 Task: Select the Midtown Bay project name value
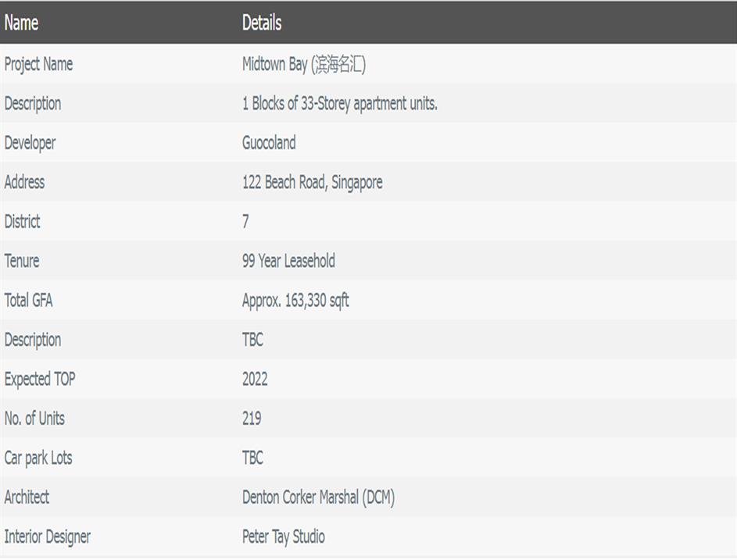click(x=303, y=64)
